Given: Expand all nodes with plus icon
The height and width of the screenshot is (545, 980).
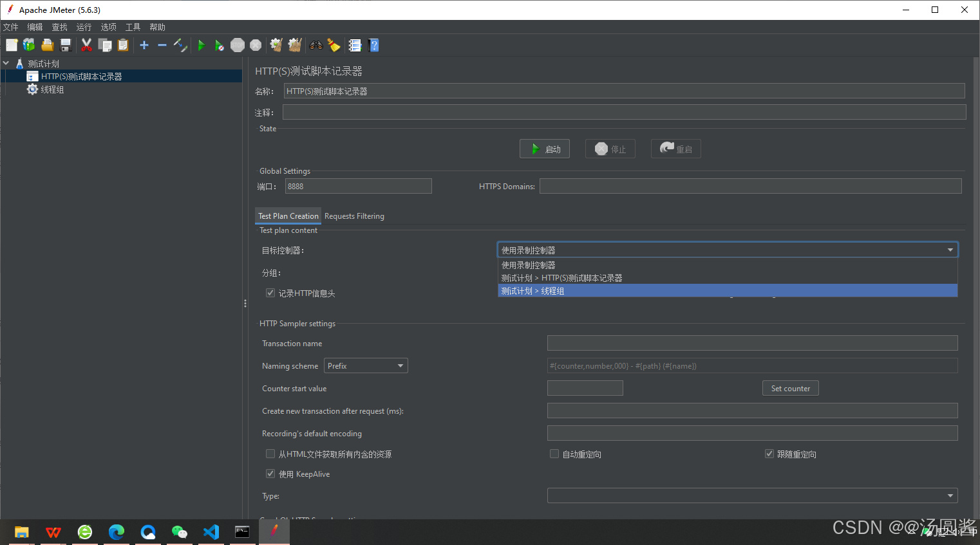Looking at the screenshot, I should point(144,45).
